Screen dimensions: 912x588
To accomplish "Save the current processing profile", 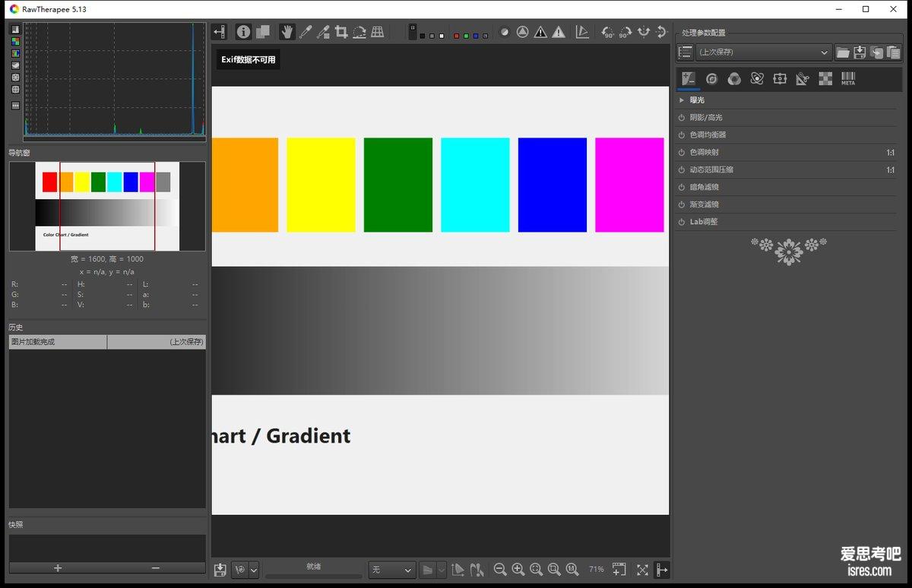I will pos(860,52).
